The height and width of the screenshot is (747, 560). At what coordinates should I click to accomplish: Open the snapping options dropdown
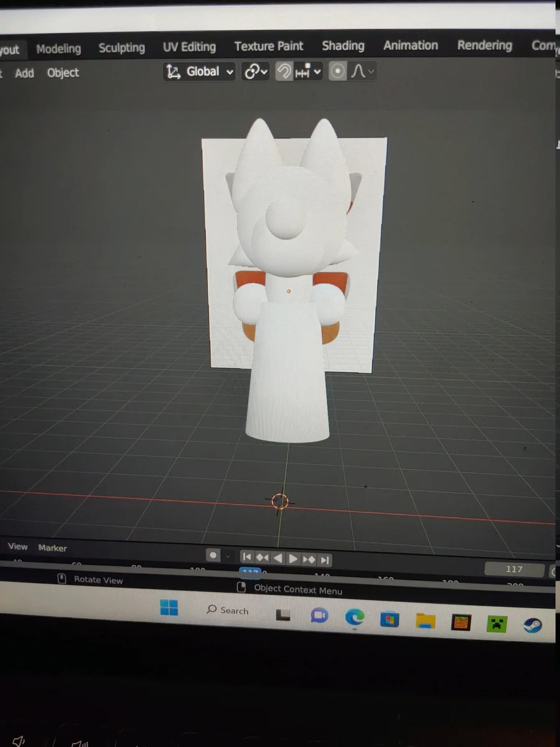point(308,72)
